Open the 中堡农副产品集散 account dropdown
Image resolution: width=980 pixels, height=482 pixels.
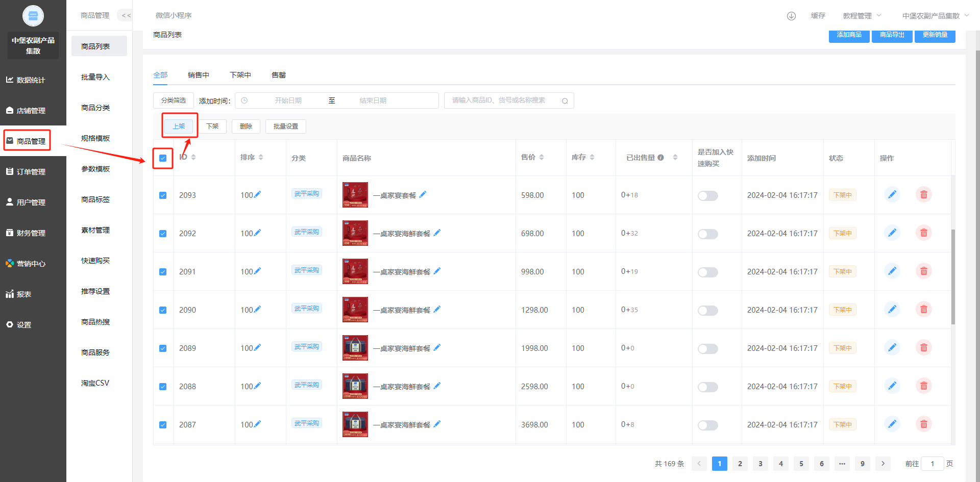935,16
